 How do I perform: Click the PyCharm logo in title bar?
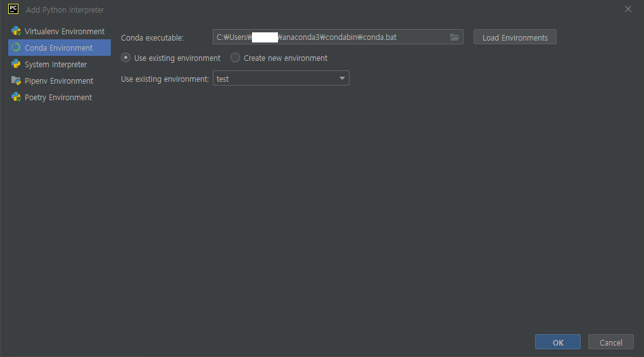[x=13, y=9]
